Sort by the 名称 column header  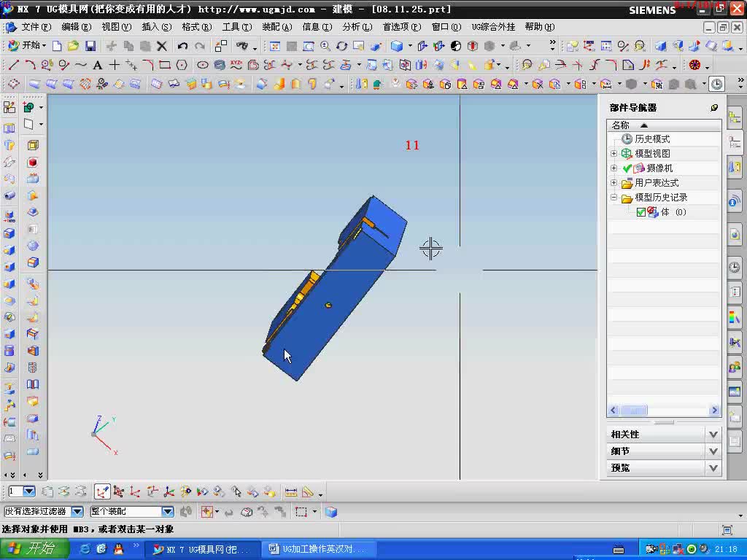(664, 125)
